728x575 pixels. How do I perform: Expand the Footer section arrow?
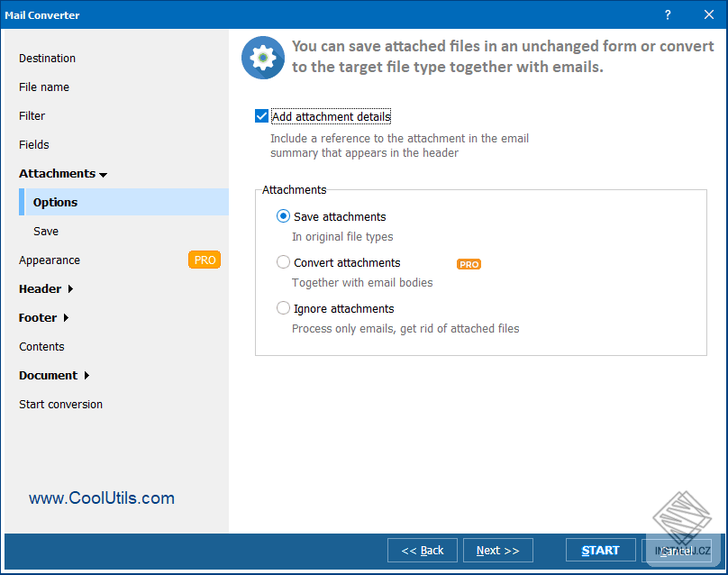click(x=66, y=317)
